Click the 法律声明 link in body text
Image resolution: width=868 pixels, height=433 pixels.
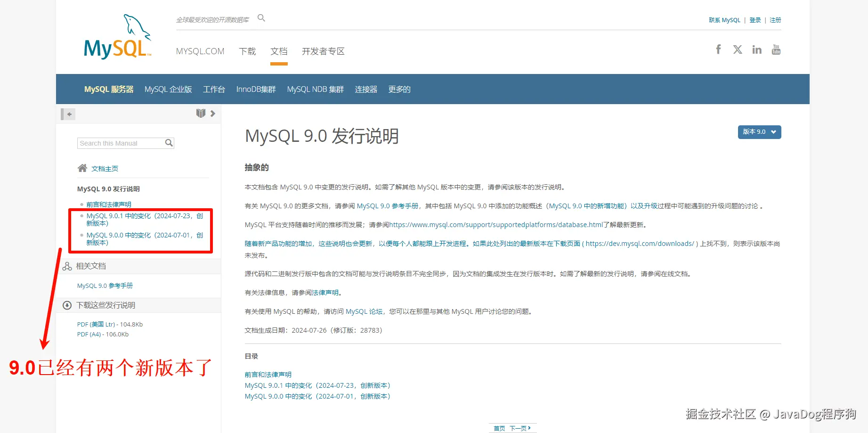coord(325,293)
